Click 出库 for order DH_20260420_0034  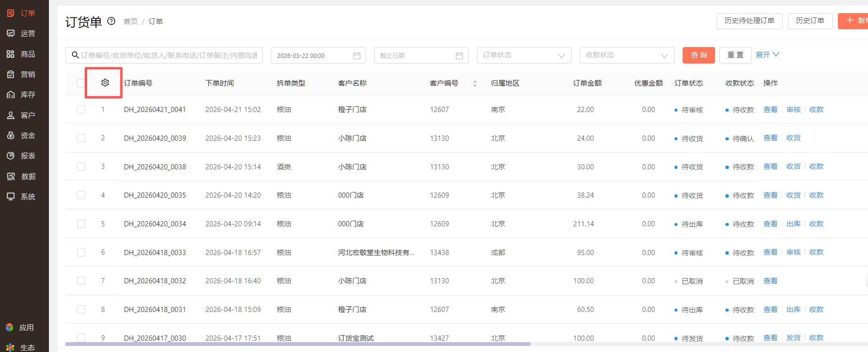(793, 224)
